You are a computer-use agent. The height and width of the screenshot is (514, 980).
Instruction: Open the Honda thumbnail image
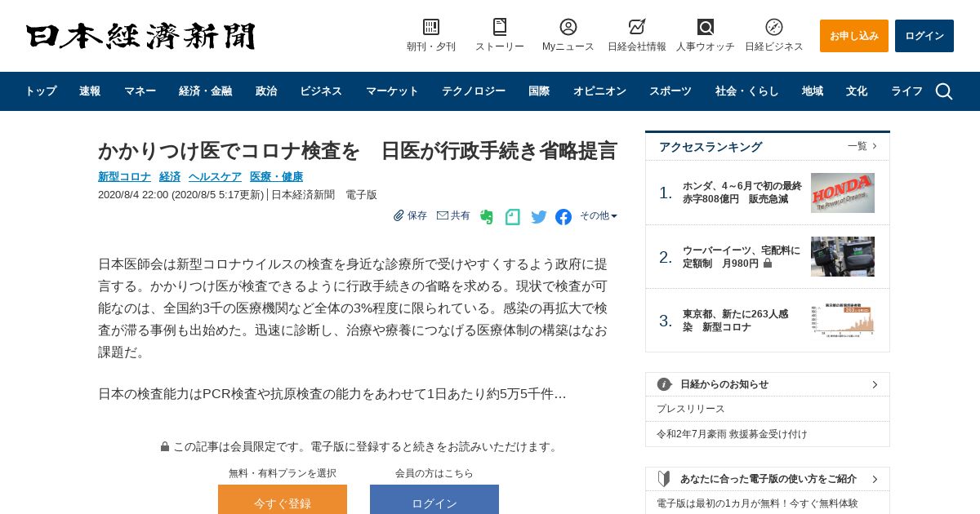click(843, 193)
